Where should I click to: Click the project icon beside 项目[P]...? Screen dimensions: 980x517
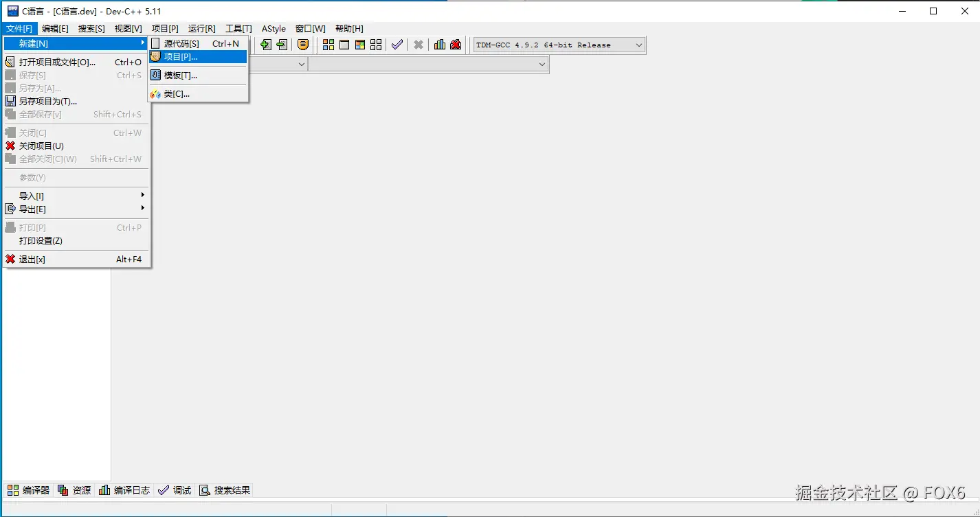[x=155, y=56]
